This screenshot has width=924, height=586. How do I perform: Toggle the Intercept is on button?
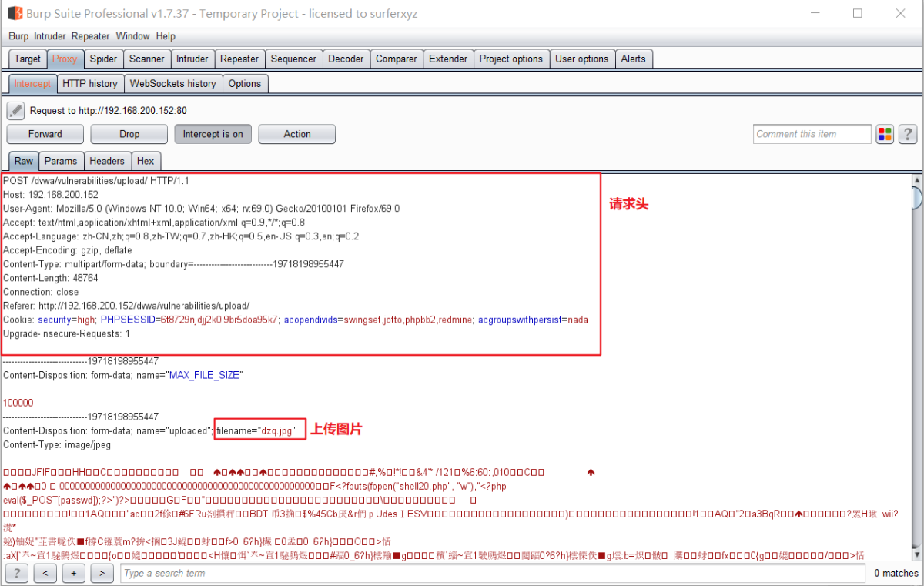click(x=213, y=134)
